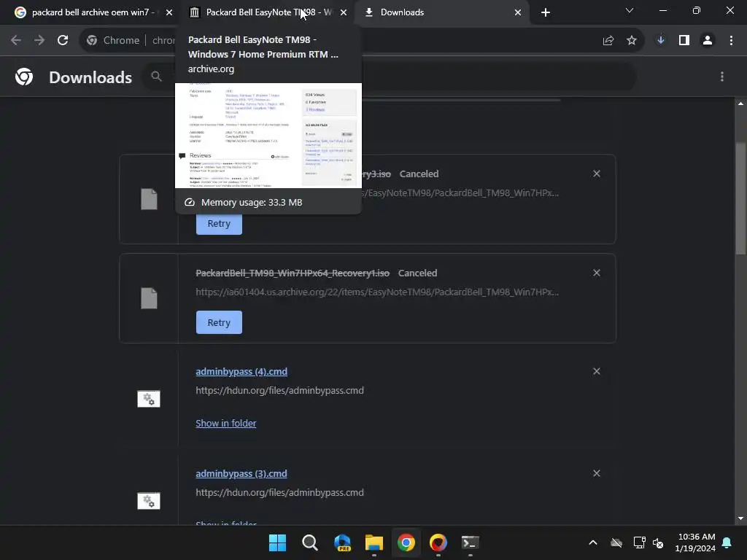747x560 pixels.
Task: Open Chrome three-dot main menu
Action: (x=731, y=41)
